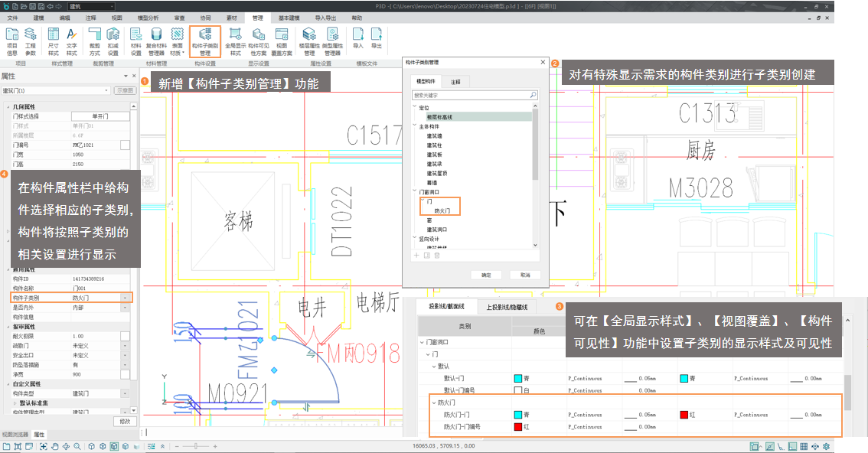Open the 是否内外 dropdown
Screen dimensions: 868x453
(x=125, y=307)
